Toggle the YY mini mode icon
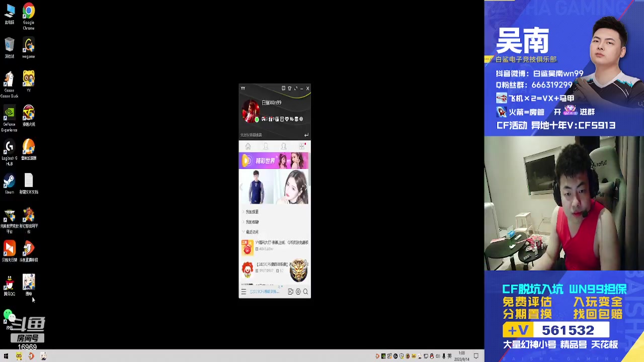Screen dimensions: 644x362 (x=295, y=88)
